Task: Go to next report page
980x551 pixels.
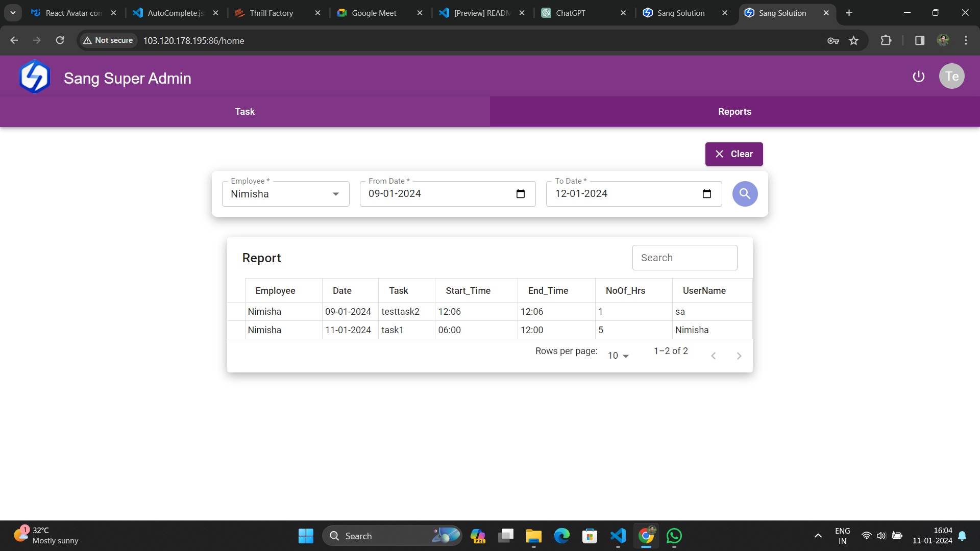Action: coord(739,356)
